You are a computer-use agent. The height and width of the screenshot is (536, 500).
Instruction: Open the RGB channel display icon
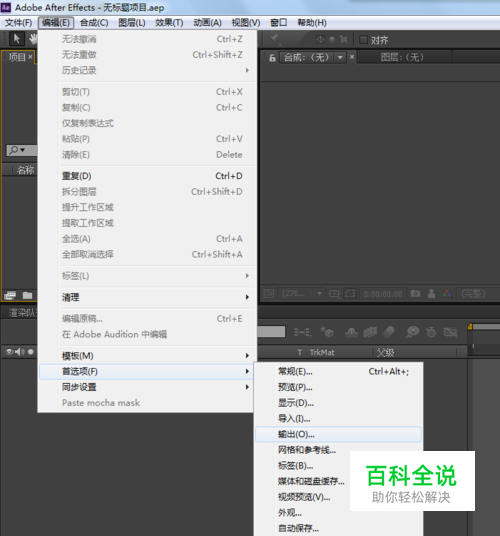[x=447, y=294]
